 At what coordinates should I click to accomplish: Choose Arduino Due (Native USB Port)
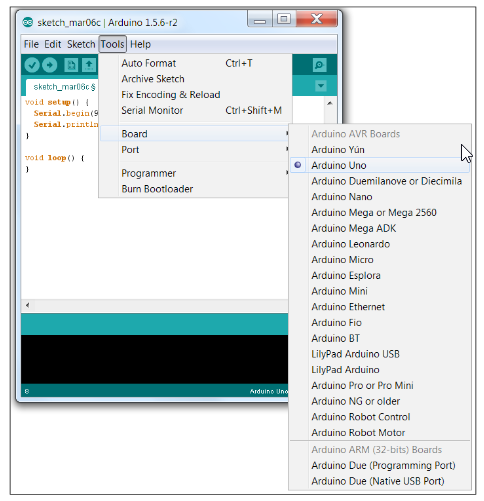pos(380,481)
